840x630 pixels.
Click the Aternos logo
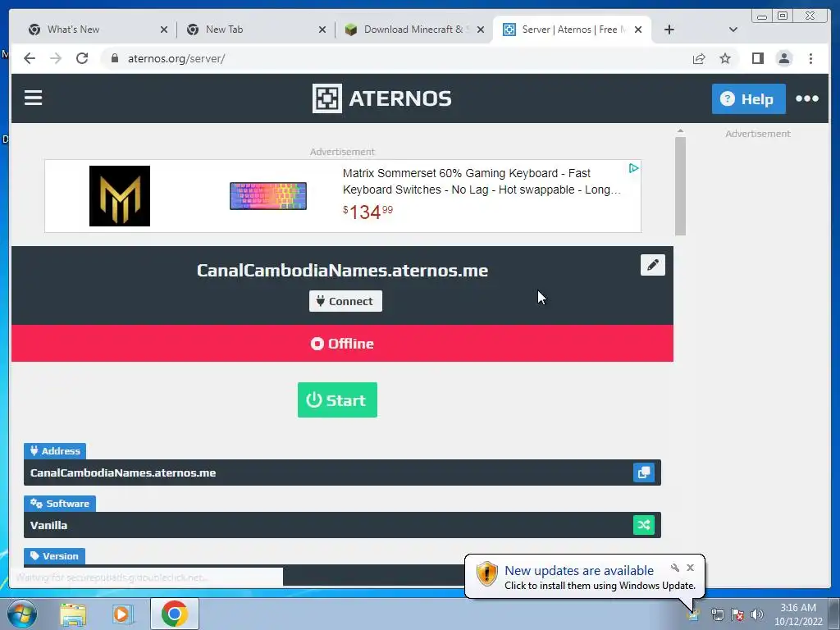tap(382, 98)
